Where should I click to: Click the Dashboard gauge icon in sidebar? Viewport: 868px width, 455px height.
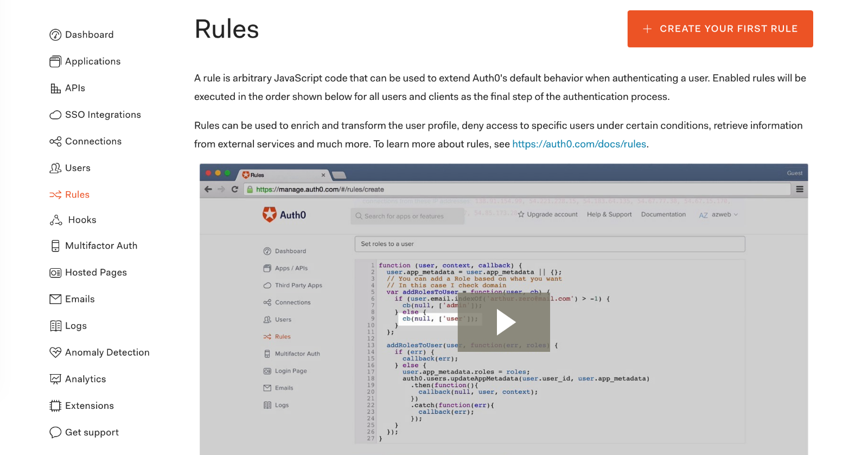pos(55,35)
